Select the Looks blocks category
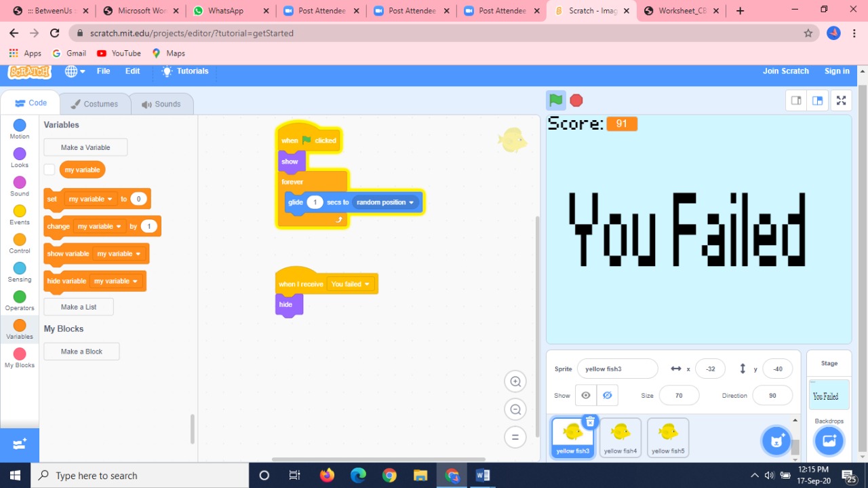The height and width of the screenshot is (488, 868). pyautogui.click(x=20, y=157)
